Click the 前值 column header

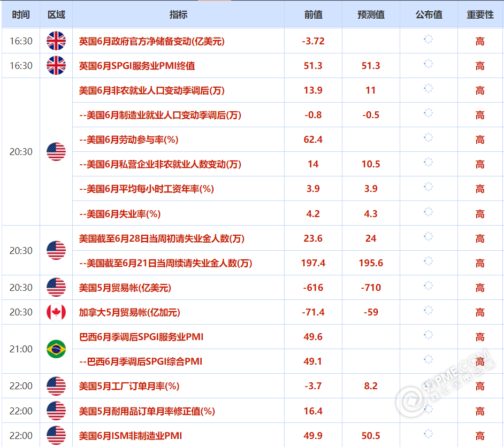coord(314,14)
